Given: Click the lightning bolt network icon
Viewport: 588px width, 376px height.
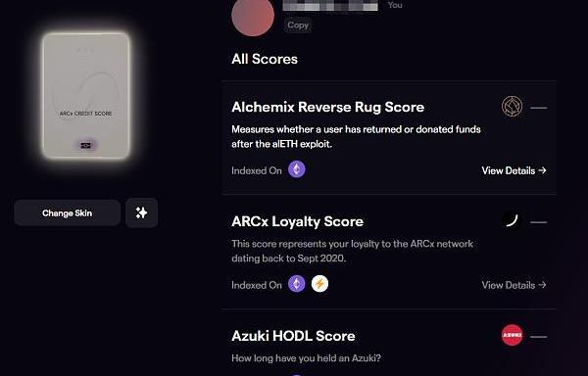Looking at the screenshot, I should [x=319, y=284].
